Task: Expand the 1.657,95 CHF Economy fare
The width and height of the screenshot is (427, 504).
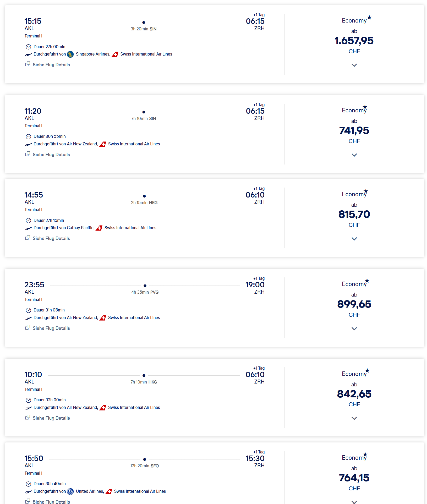Action: pyautogui.click(x=354, y=65)
